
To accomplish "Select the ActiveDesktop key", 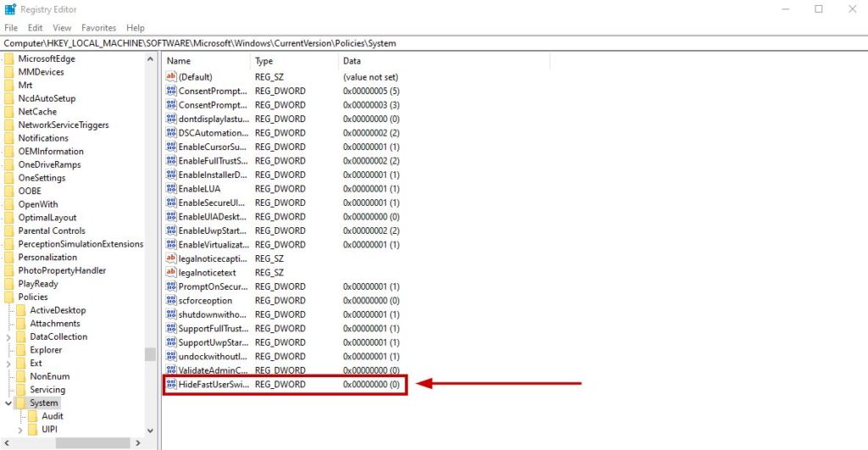I will click(x=58, y=310).
